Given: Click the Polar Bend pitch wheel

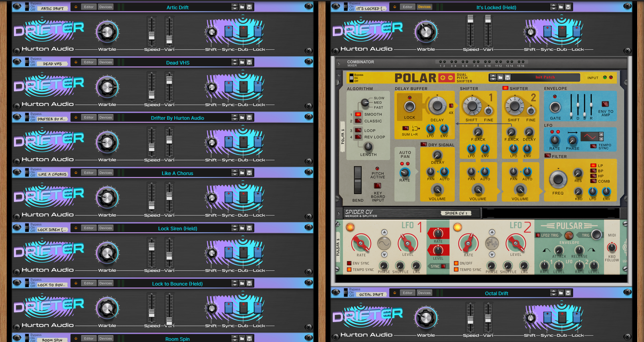Looking at the screenshot, I should pyautogui.click(x=358, y=180).
